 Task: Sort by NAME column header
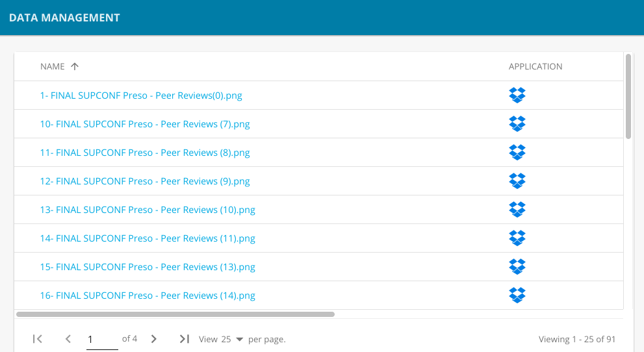click(x=52, y=66)
